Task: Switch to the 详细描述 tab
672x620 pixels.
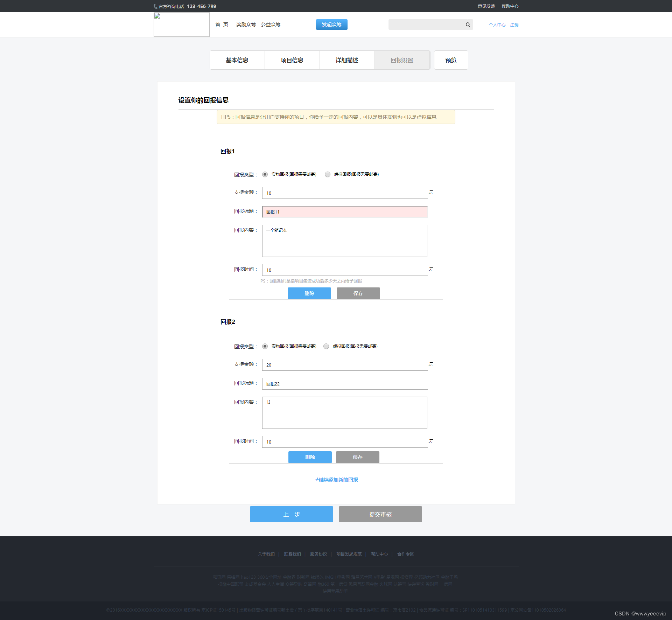Action: 347,60
